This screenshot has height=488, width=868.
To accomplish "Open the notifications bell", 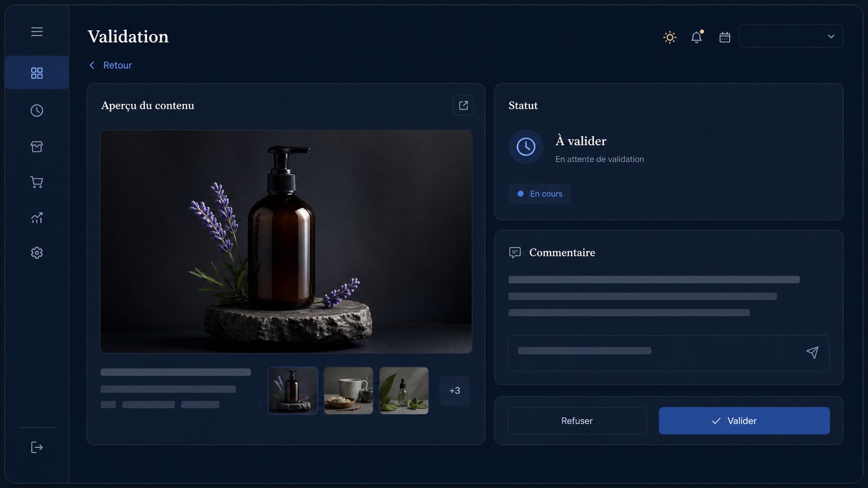I will [x=697, y=37].
